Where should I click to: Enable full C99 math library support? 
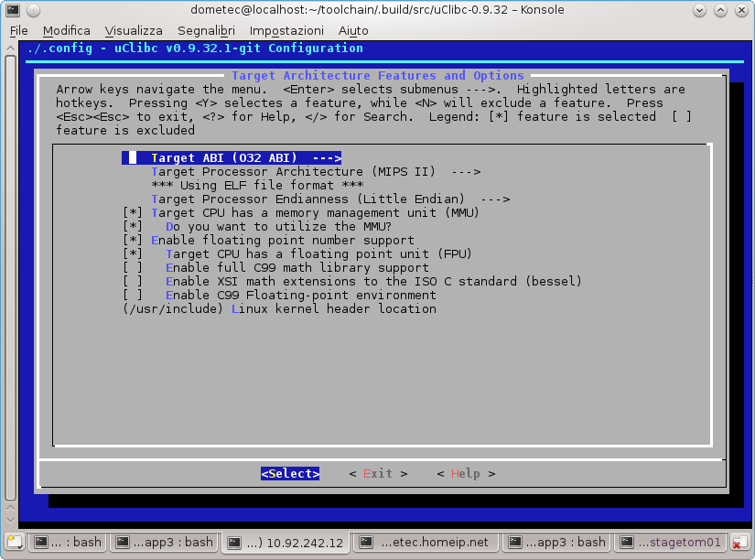click(133, 267)
